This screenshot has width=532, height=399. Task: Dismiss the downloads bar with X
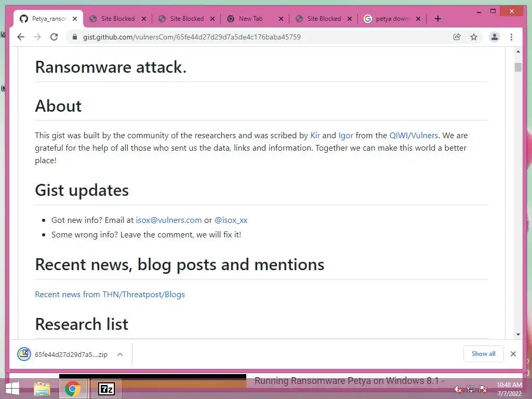point(513,354)
